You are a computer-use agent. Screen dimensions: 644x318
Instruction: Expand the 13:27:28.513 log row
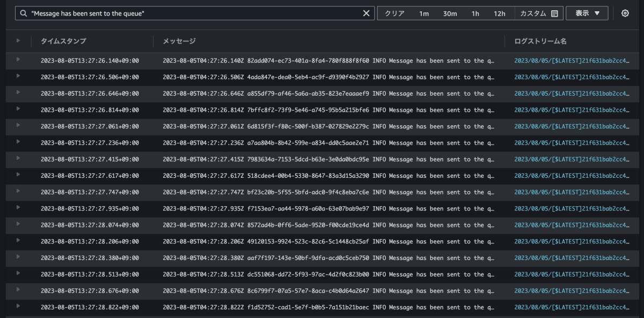tap(18, 273)
